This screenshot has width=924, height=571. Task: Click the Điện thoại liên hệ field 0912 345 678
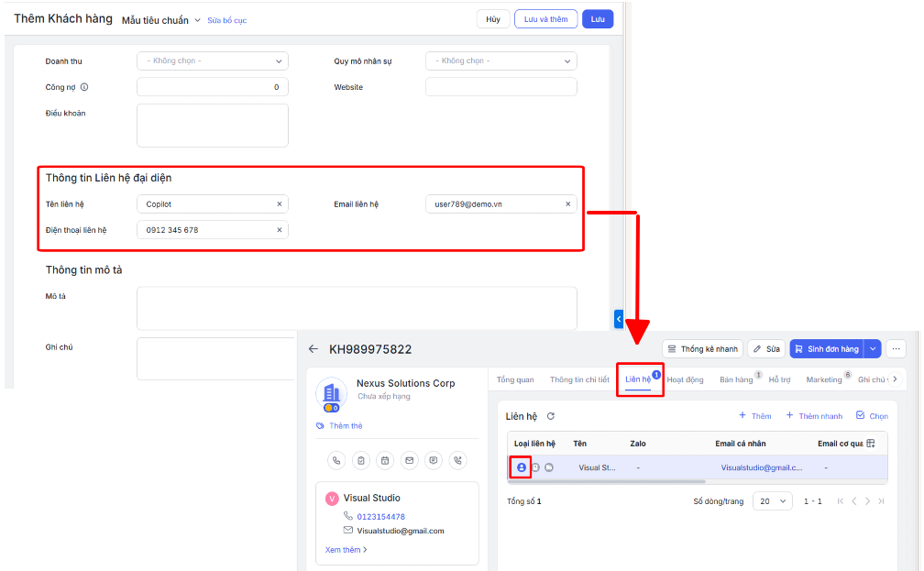(213, 230)
